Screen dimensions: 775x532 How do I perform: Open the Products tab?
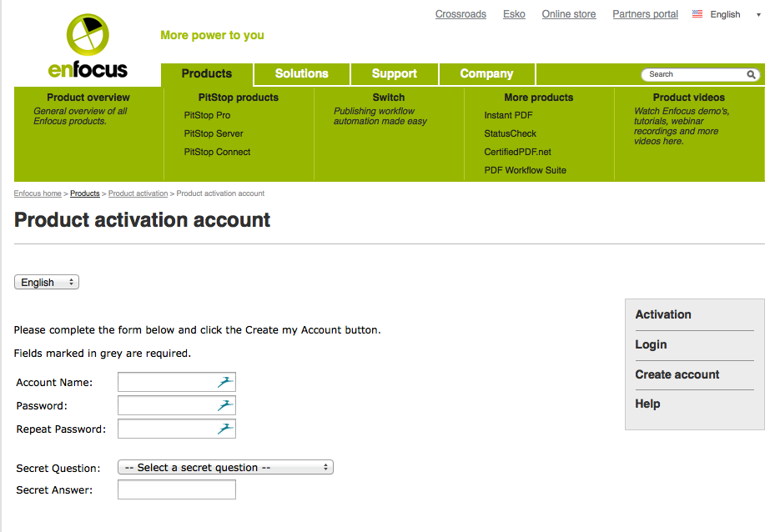point(207,73)
